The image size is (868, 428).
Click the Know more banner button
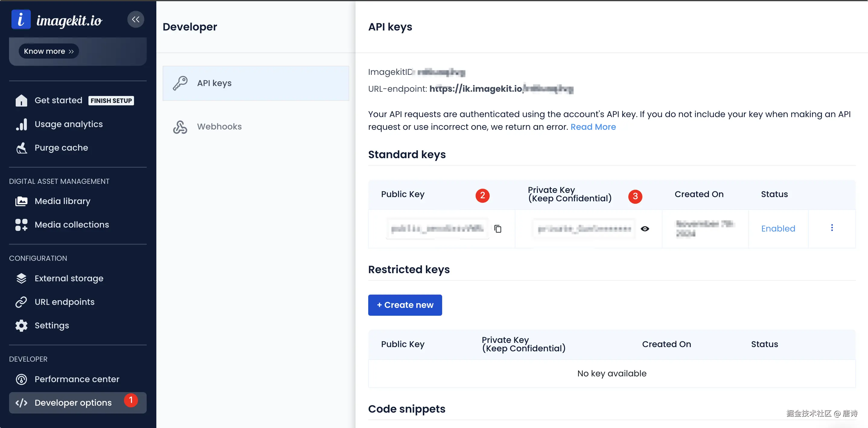click(x=49, y=51)
